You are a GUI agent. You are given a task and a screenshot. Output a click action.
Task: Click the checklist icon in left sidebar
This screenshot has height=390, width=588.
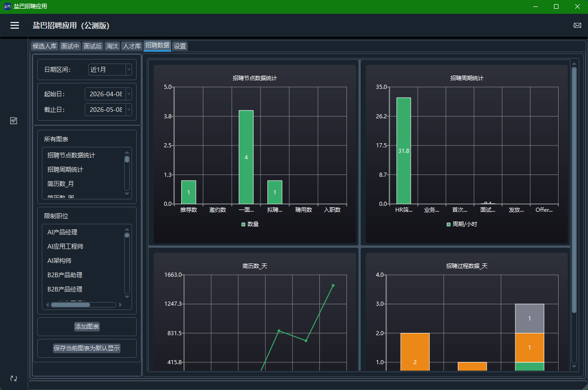pos(14,121)
